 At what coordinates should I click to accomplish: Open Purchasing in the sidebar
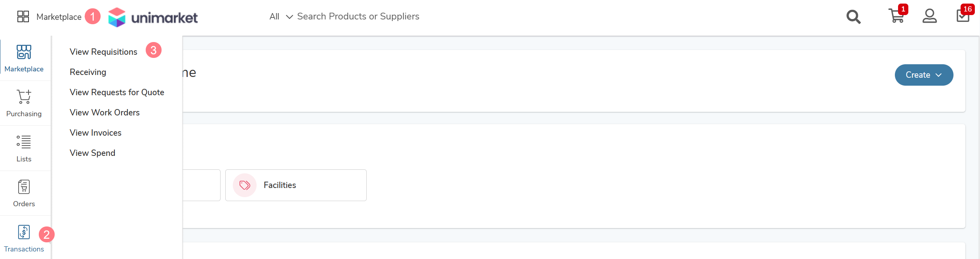(24, 103)
